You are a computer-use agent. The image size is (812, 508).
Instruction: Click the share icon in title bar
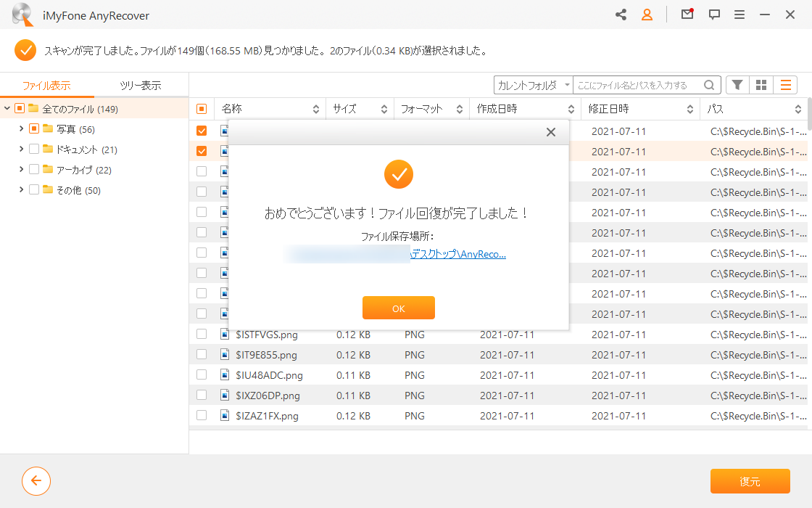(621, 15)
